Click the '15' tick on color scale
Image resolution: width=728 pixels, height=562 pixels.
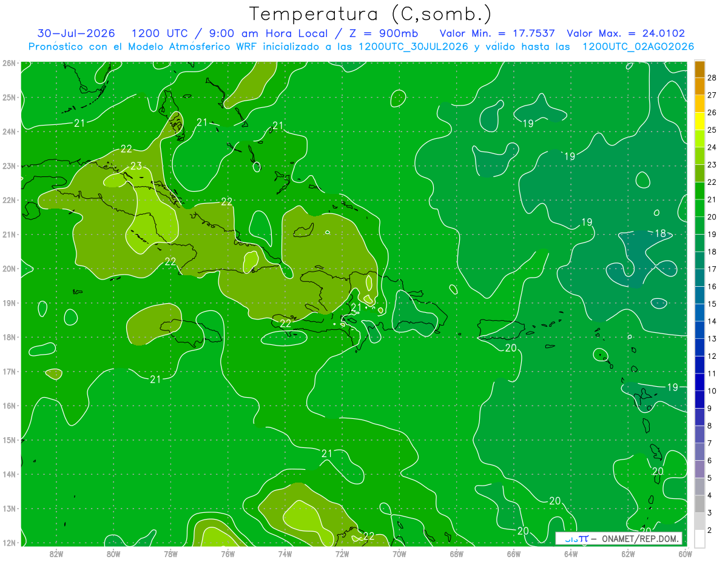click(x=712, y=304)
